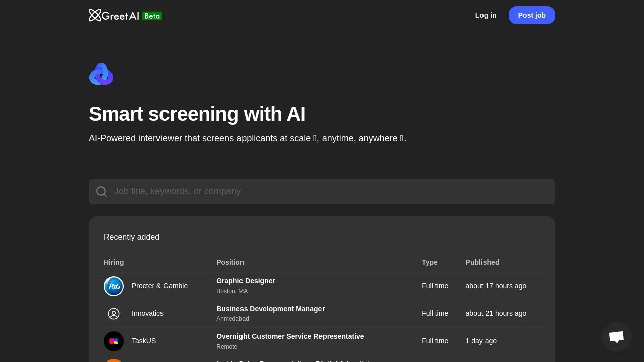Click the Position column header
Viewport: 644px width, 362px height.
(x=230, y=262)
